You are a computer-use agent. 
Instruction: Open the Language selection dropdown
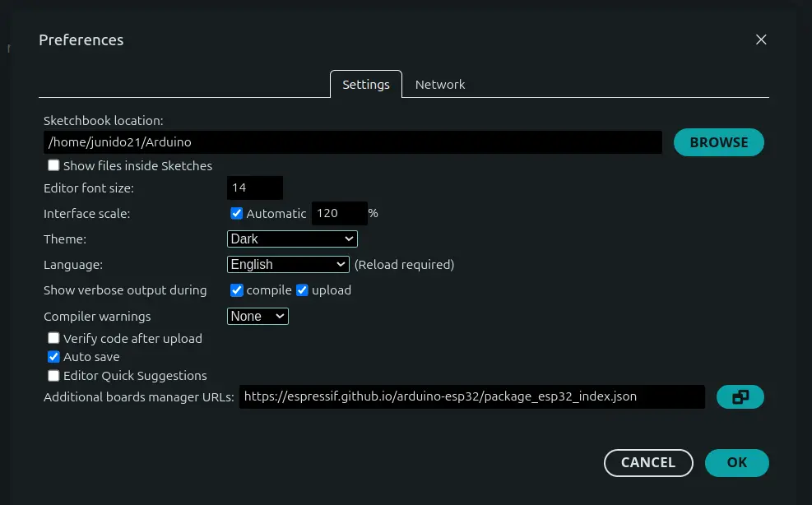click(288, 264)
